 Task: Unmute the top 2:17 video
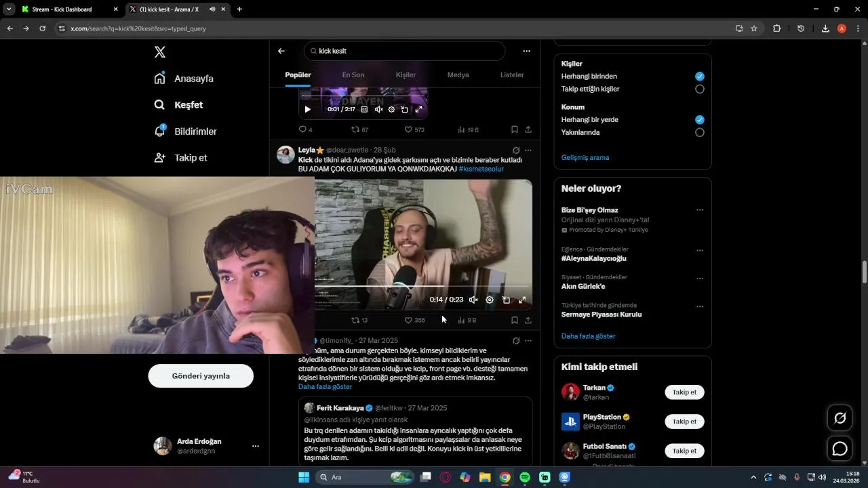[378, 109]
